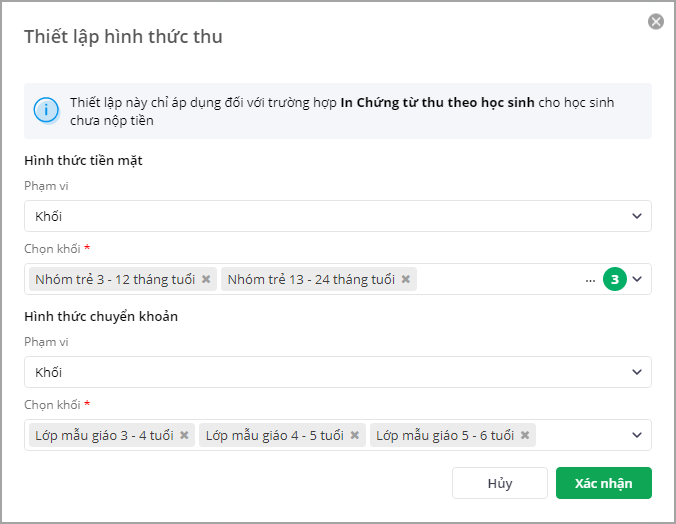Expand the Chọn khối list for tiền mặt
676x524 pixels.
[x=638, y=280]
